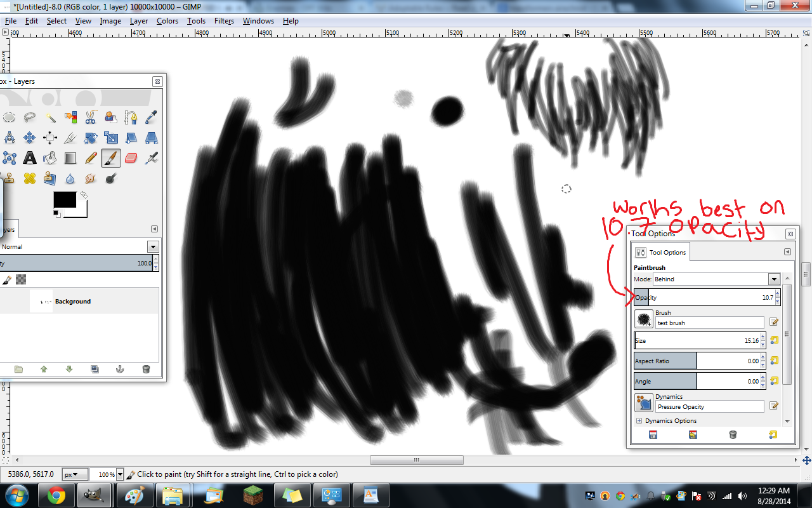Enable the lock pixels brush toggle
The height and width of the screenshot is (508, 812).
pyautogui.click(x=7, y=280)
